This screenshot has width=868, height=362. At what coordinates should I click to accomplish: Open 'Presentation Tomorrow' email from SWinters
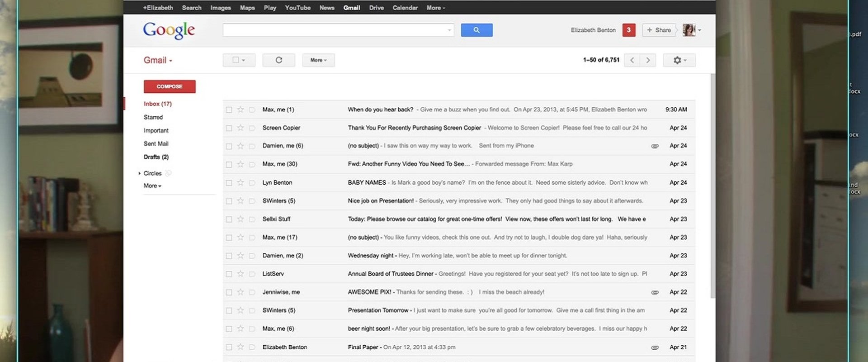[x=459, y=310]
